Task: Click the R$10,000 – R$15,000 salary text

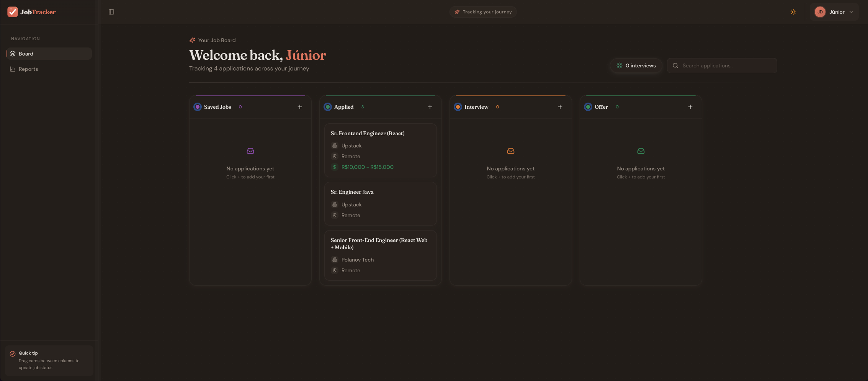Action: tap(368, 167)
